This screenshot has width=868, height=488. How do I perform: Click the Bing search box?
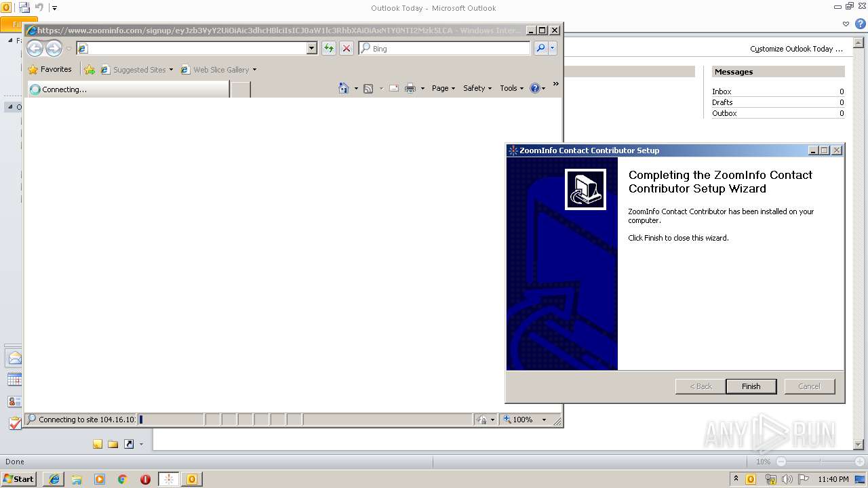[445, 48]
